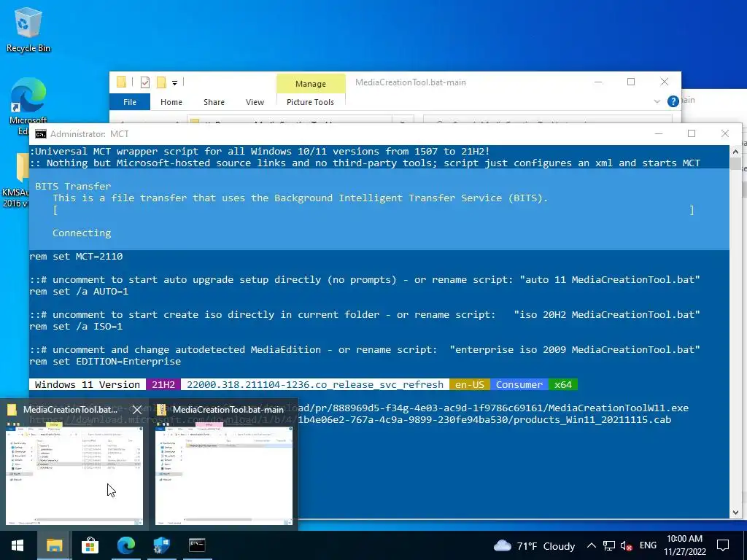Image resolution: width=747 pixels, height=560 pixels.
Task: Click the console's vertical scrollbar thumb
Action: tap(735, 164)
